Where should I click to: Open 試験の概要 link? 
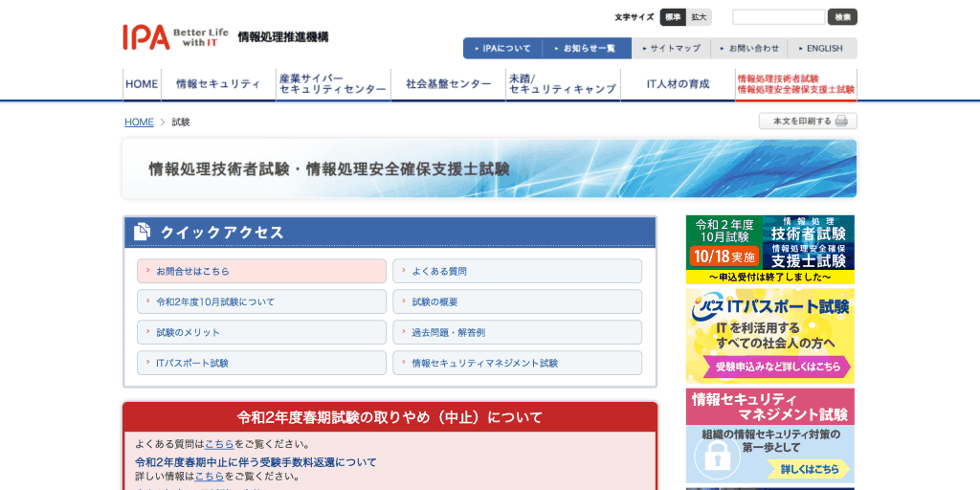coord(518,301)
